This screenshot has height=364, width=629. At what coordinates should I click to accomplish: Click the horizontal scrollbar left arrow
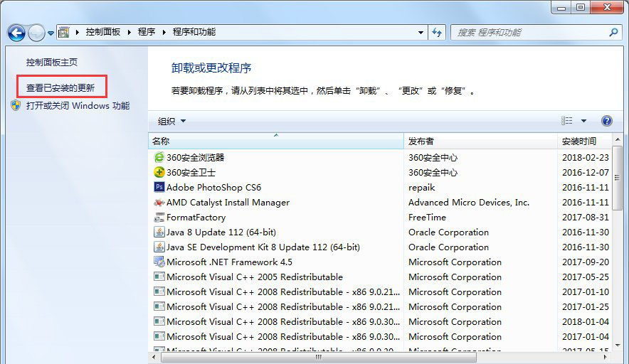[154, 356]
